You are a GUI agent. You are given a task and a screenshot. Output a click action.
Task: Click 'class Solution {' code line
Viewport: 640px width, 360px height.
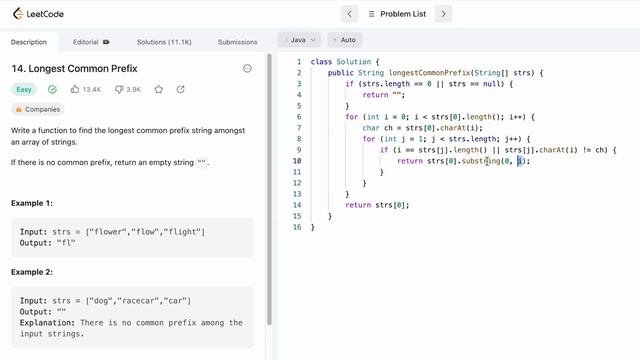pos(345,62)
